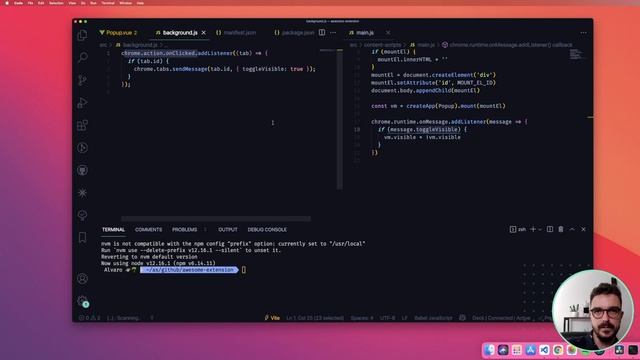Open the Apple menu in the menu bar
Image resolution: width=640 pixels, height=360 pixels.
7,3
